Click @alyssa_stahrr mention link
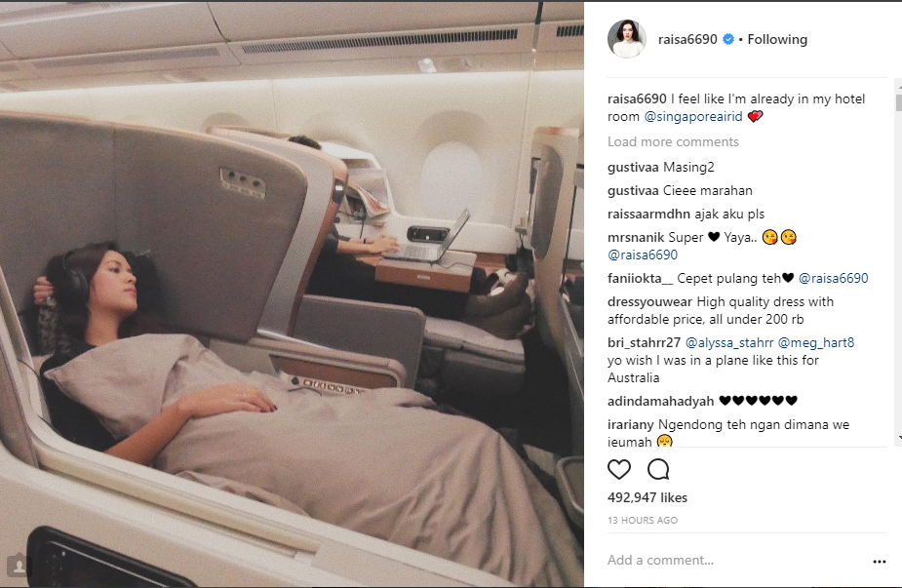This screenshot has height=588, width=902. [729, 343]
